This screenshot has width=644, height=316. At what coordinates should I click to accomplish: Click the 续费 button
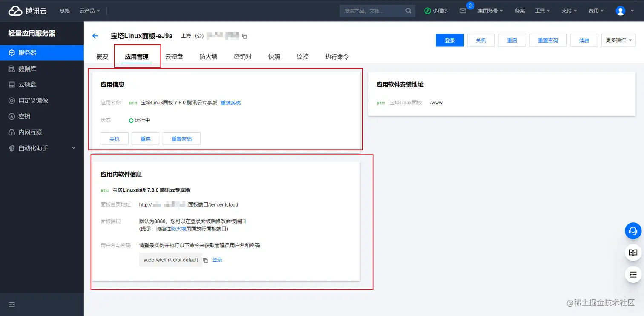[x=584, y=40]
